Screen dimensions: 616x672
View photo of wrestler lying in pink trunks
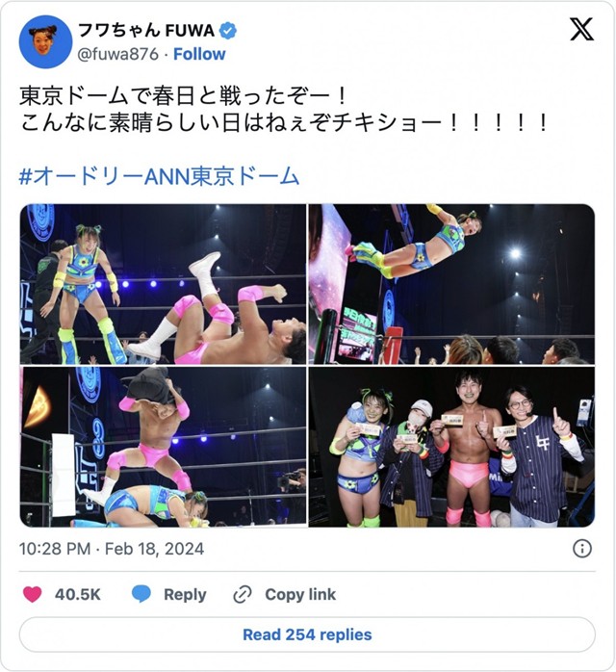point(164,284)
